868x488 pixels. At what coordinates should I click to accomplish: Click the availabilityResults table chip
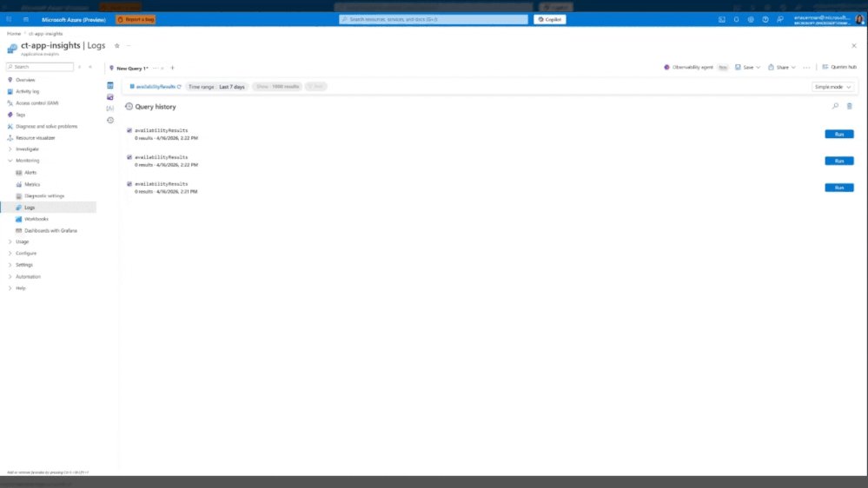click(155, 87)
